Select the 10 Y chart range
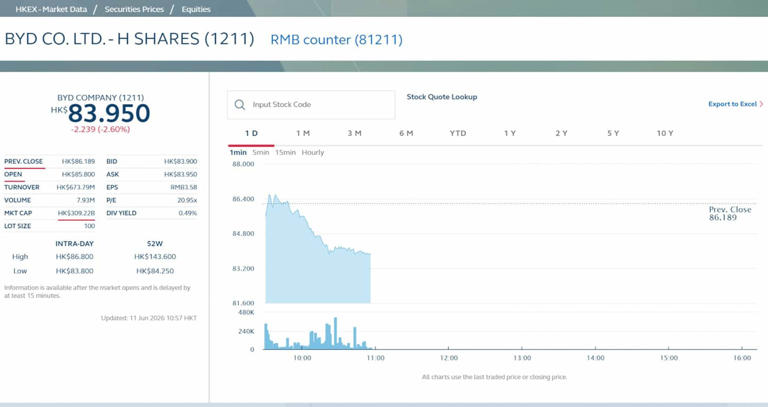 coord(665,133)
